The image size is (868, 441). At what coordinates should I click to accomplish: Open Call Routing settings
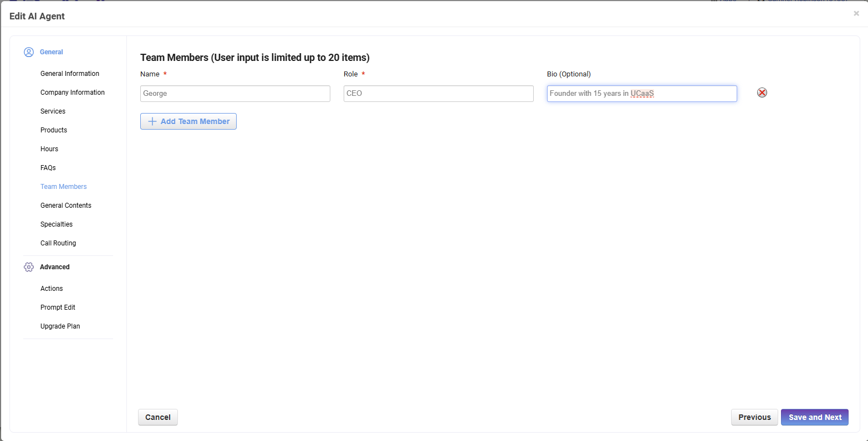click(58, 243)
